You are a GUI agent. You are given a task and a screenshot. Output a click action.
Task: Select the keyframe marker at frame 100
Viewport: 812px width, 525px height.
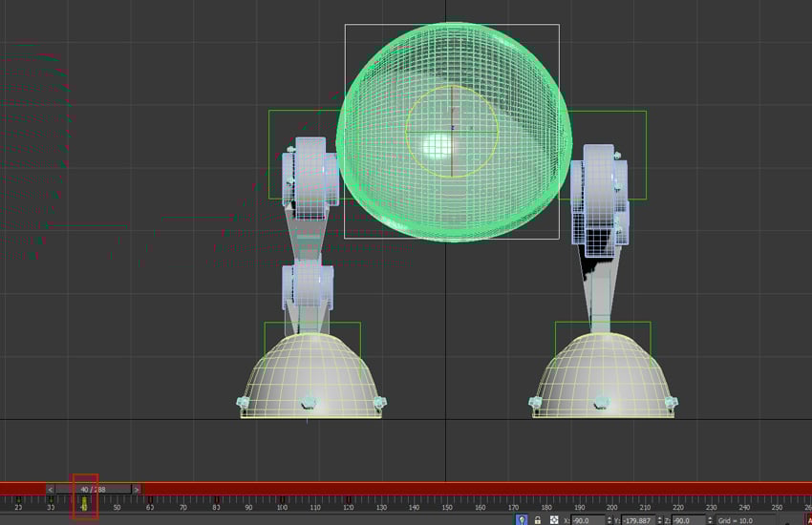282,500
